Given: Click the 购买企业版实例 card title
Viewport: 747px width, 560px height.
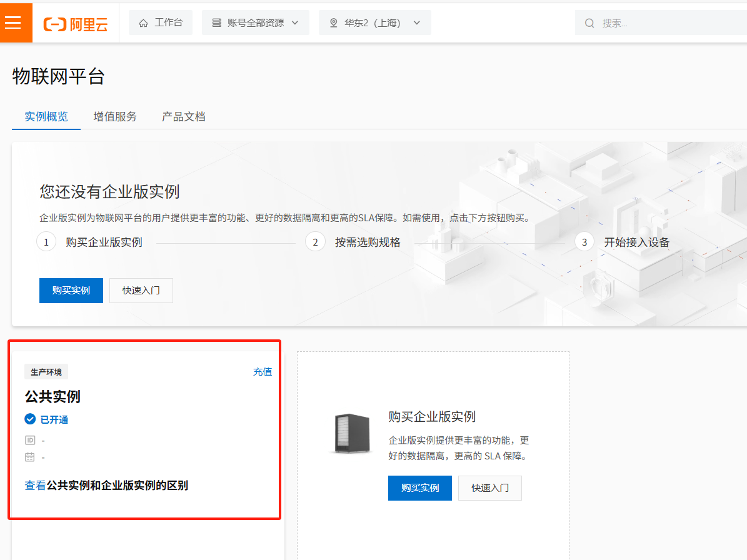Looking at the screenshot, I should (x=432, y=417).
